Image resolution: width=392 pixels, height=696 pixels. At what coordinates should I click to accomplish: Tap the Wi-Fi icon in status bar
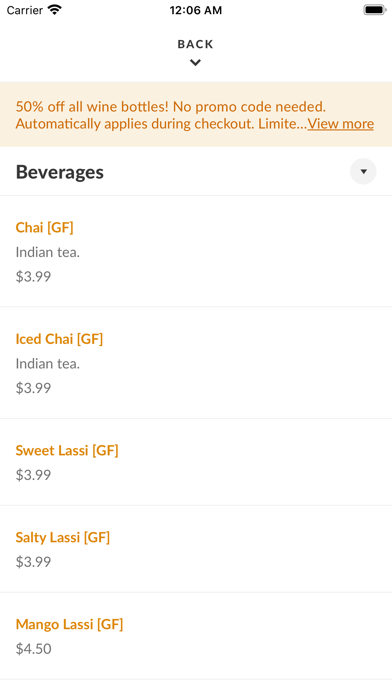pyautogui.click(x=55, y=10)
